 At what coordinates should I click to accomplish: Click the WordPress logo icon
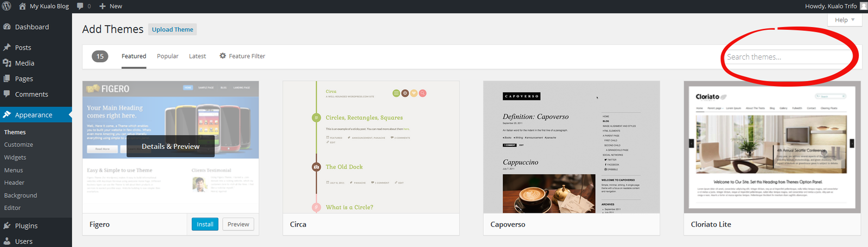tap(7, 6)
